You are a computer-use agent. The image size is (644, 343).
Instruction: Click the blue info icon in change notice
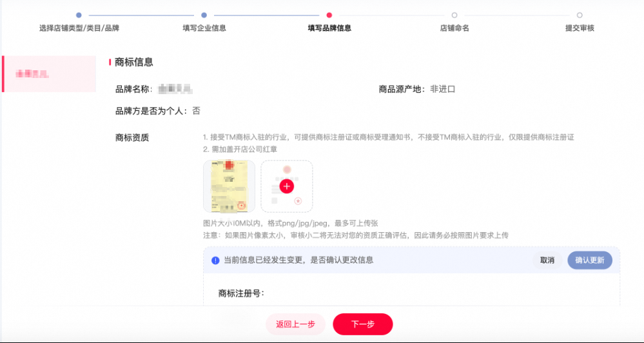215,260
